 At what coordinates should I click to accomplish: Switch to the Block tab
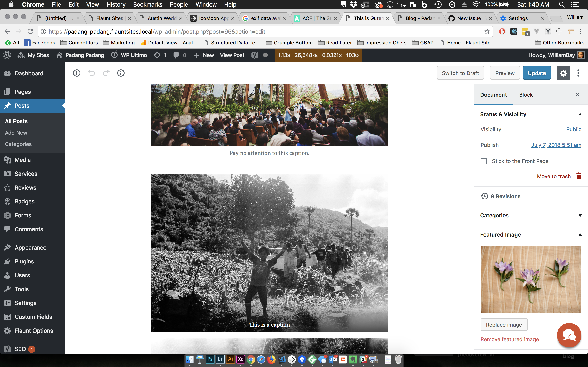pos(526,95)
